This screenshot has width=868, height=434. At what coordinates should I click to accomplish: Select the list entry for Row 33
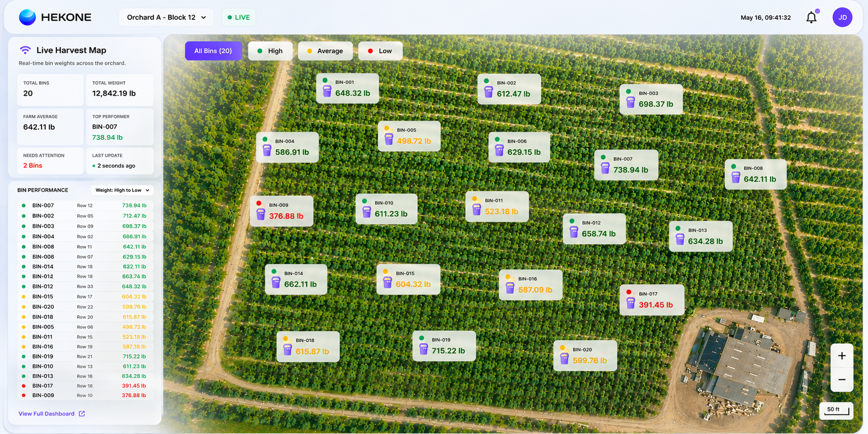point(85,286)
